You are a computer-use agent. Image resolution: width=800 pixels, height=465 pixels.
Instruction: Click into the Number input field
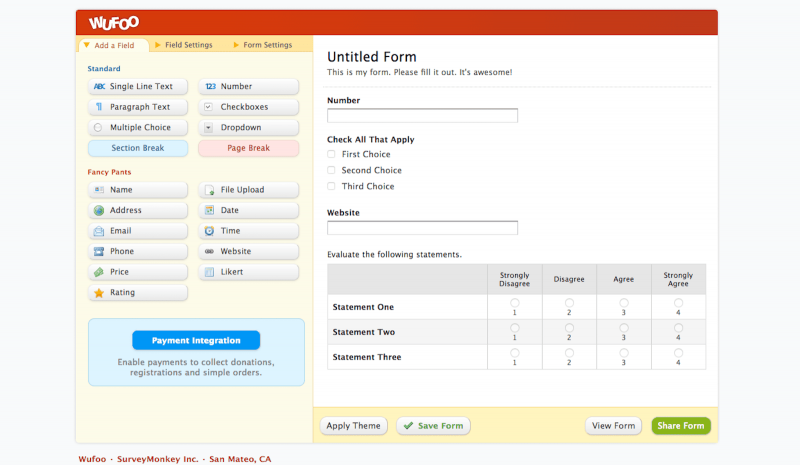422,115
